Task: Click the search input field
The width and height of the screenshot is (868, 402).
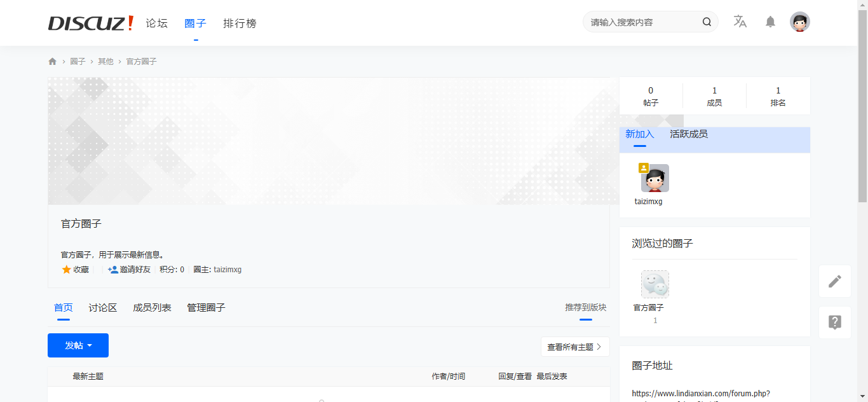Action: 642,22
